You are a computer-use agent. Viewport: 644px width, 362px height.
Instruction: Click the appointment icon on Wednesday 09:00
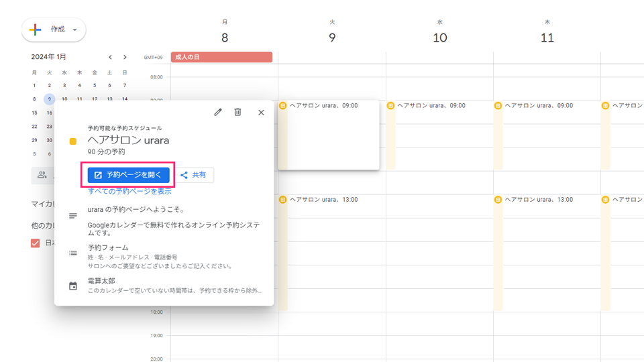click(390, 105)
